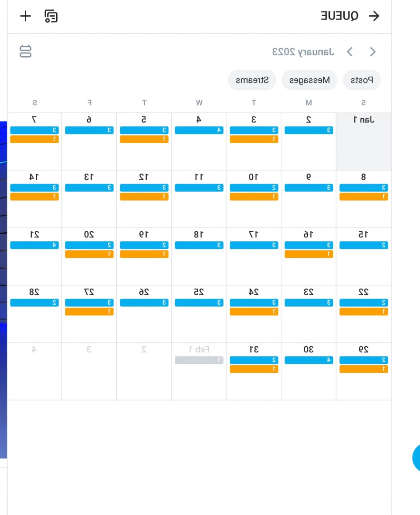The image size is (420, 515).
Task: Go to the adjacent month using left chevron
Action: 350,51
